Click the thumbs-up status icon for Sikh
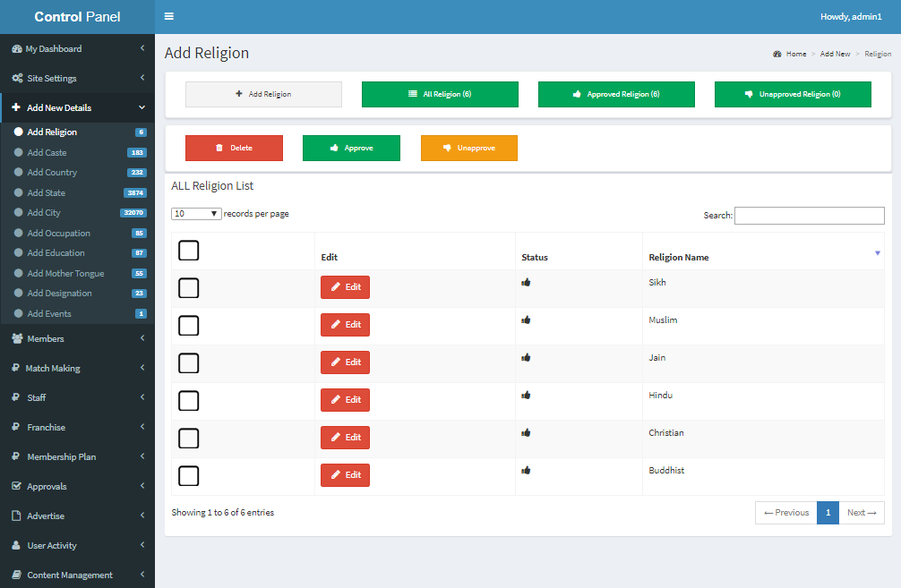The image size is (901, 588). (526, 282)
